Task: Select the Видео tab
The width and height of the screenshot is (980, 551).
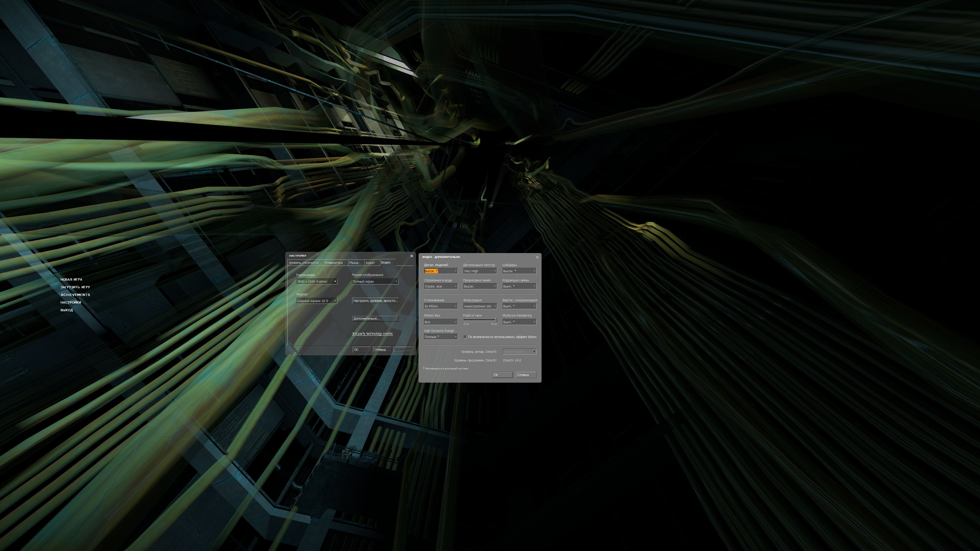Action: pos(388,262)
